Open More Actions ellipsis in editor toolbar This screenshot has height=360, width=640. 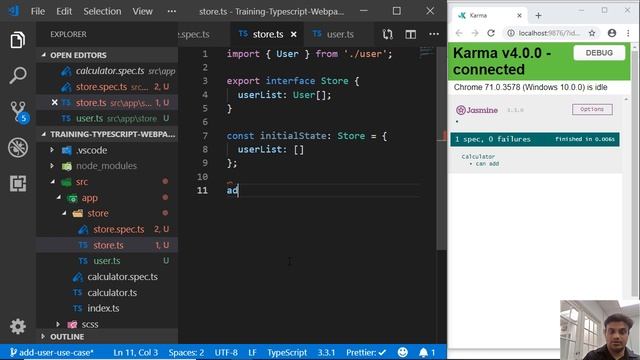coord(434,34)
